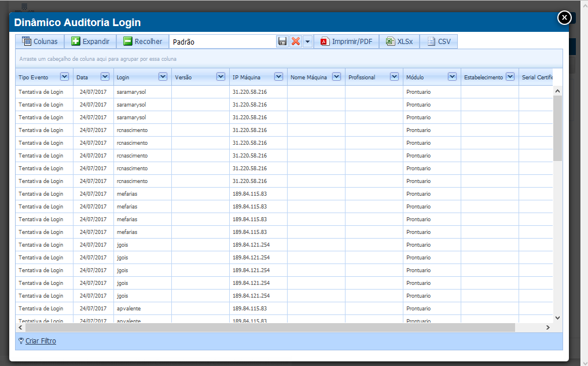Export the grid to XLSx
Screen dimensions: 588x366
point(399,41)
